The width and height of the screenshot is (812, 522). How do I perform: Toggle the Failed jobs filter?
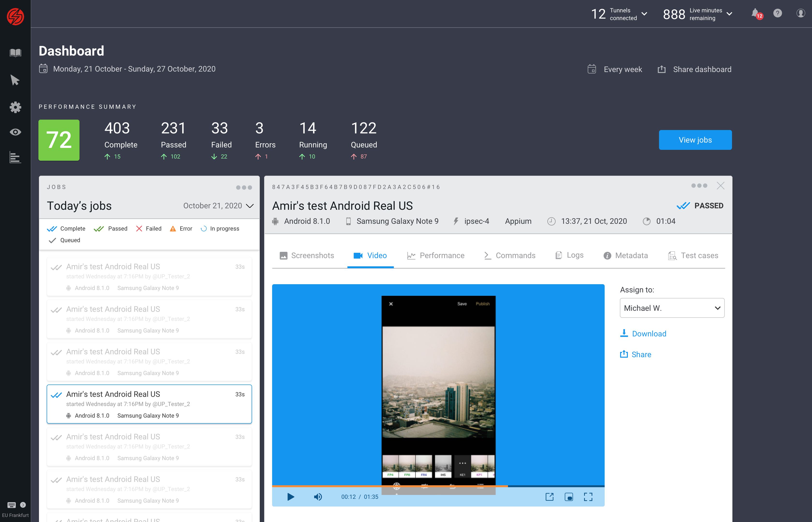[149, 229]
